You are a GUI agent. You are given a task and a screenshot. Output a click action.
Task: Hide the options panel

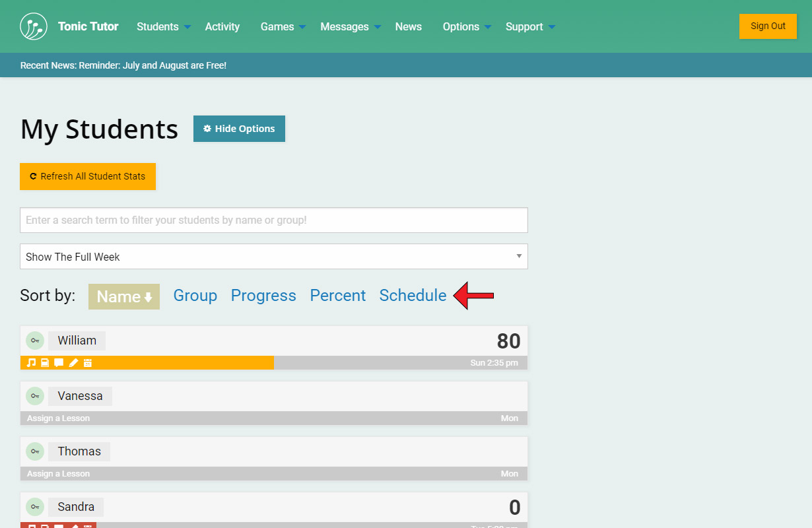(239, 129)
